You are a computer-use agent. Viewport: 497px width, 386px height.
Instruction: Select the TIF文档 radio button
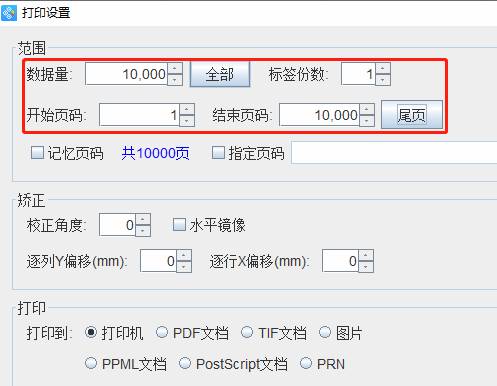pos(247,332)
